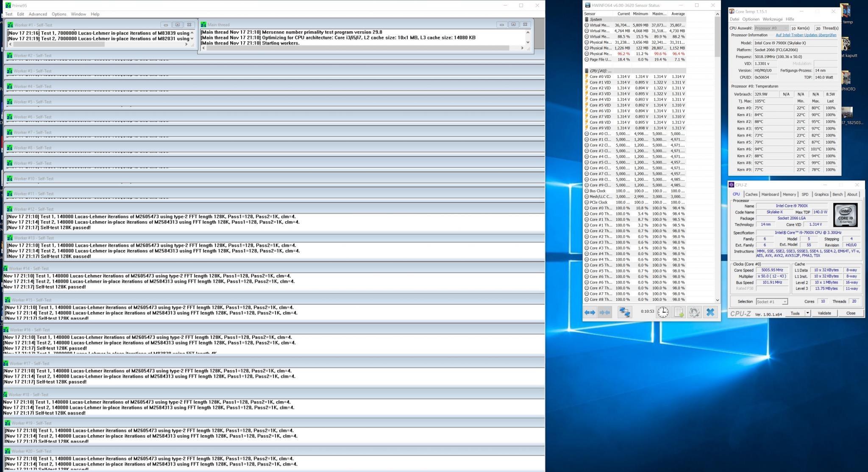
Task: Open the Window menu in Prime95
Action: coord(78,14)
